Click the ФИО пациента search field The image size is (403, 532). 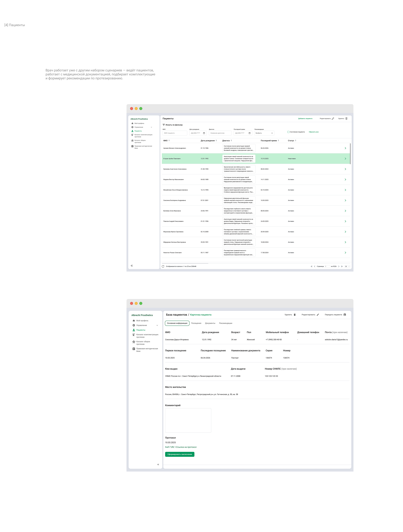[x=175, y=133]
